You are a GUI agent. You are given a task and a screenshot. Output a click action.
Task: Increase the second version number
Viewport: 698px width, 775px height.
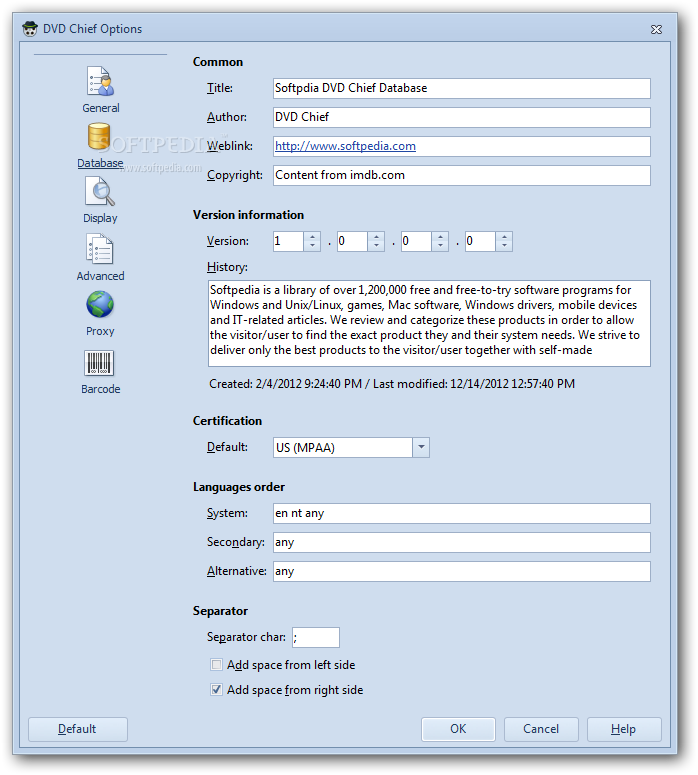(x=376, y=237)
